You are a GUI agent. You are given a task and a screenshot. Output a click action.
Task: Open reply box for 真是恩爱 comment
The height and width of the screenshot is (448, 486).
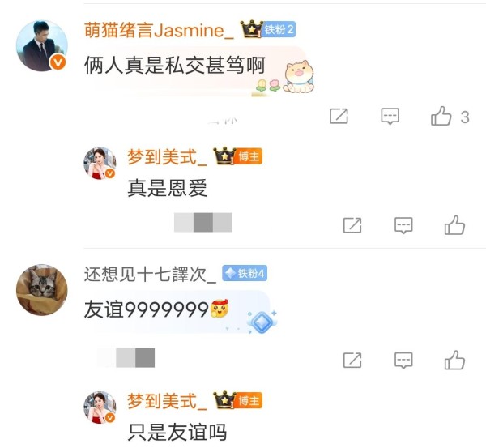(403, 225)
